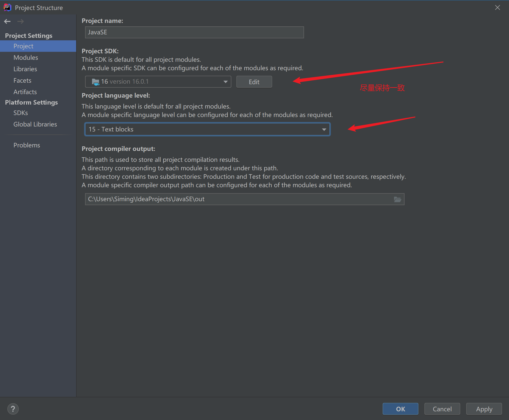Click the help question mark icon

(x=13, y=409)
